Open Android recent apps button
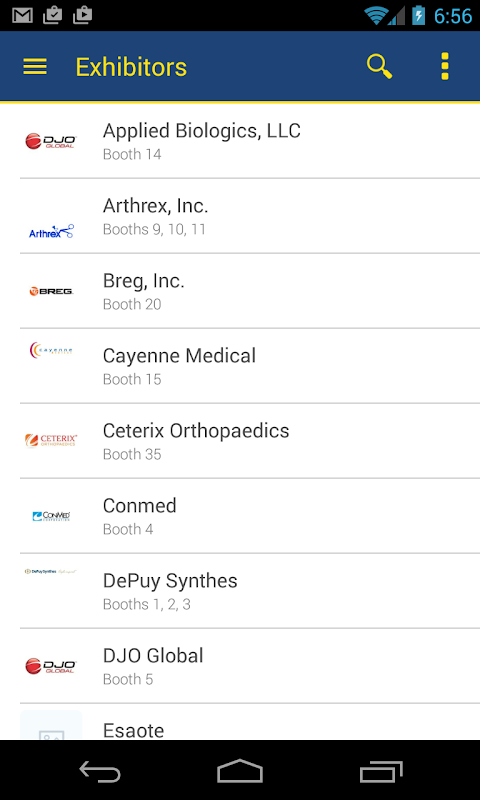This screenshot has width=480, height=800. click(x=381, y=770)
